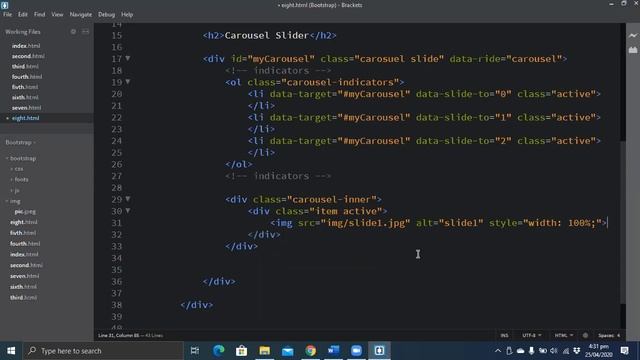Screen dimensions: 640x360
Task: Click the Line 31, Column cursor position
Action: [x=118, y=335]
